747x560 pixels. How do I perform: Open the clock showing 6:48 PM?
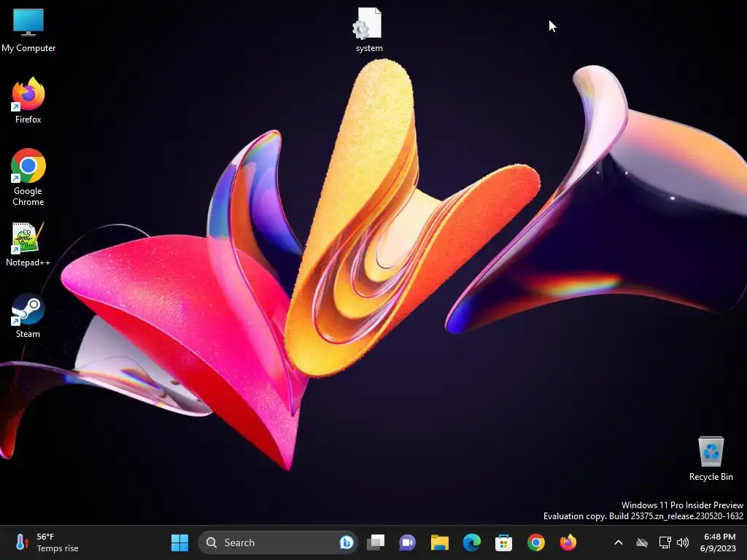(x=719, y=542)
